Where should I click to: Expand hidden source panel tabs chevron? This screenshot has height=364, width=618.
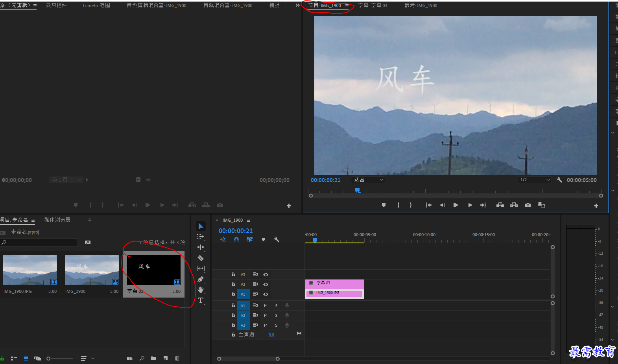tap(298, 6)
